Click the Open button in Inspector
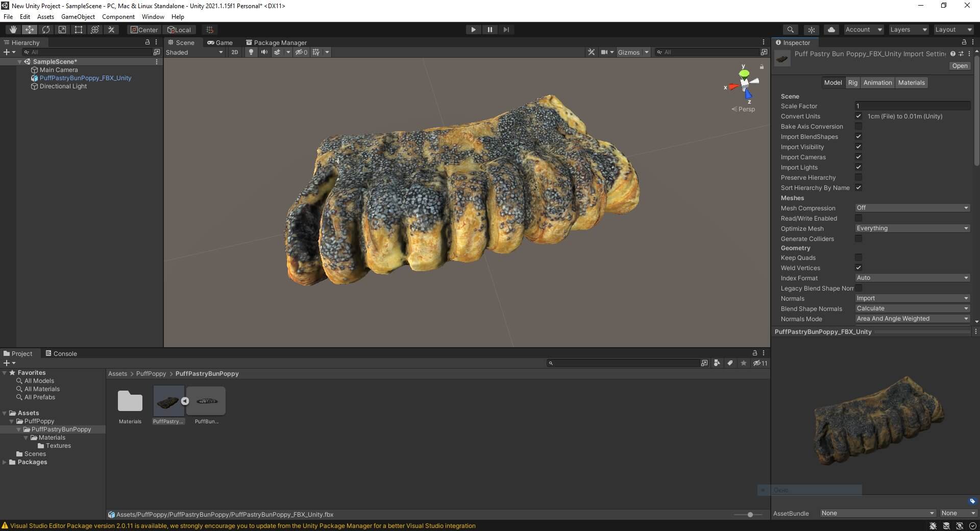The height and width of the screenshot is (531, 980). pyautogui.click(x=959, y=66)
